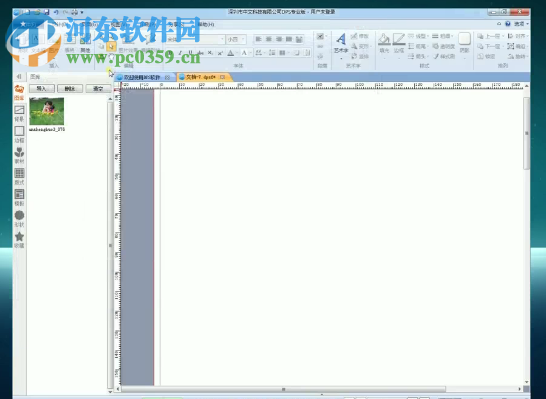Image resolution: width=546 pixels, height=399 pixels.
Task: Expand the 旋转 (rotate) dropdown
Action: click(527, 56)
